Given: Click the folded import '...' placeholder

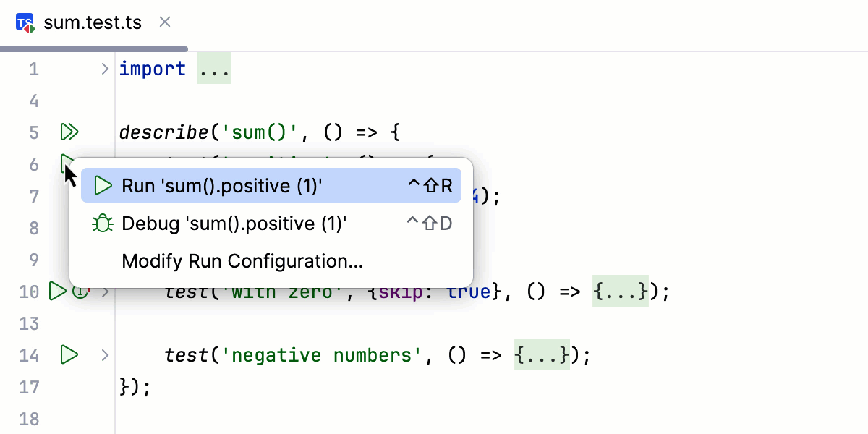Looking at the screenshot, I should tap(214, 68).
